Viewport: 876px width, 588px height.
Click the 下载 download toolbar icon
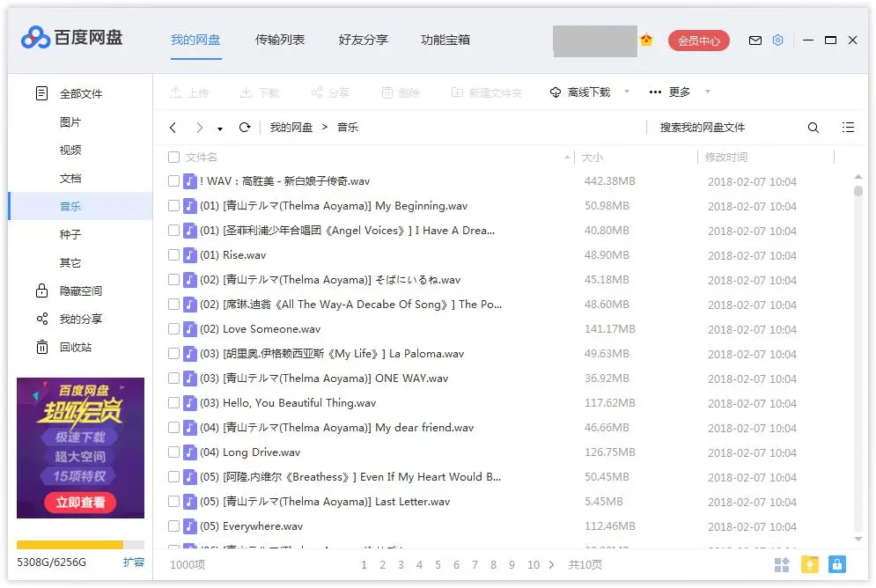tap(246, 92)
